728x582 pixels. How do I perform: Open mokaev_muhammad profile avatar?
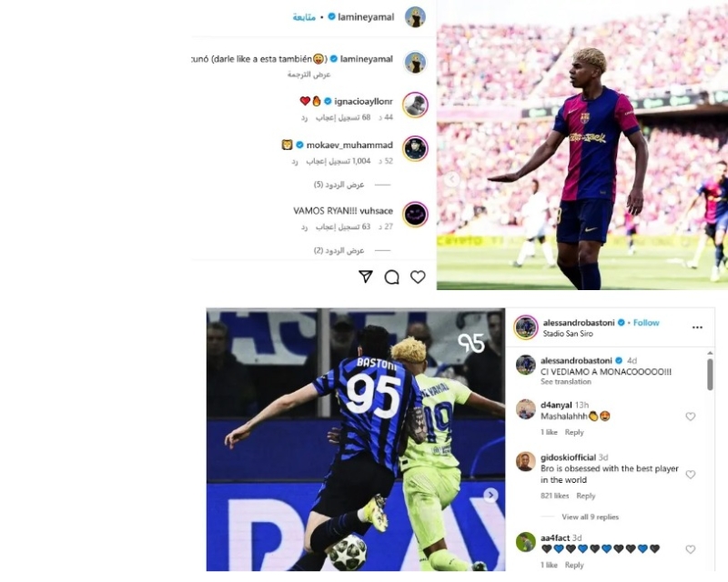click(415, 148)
